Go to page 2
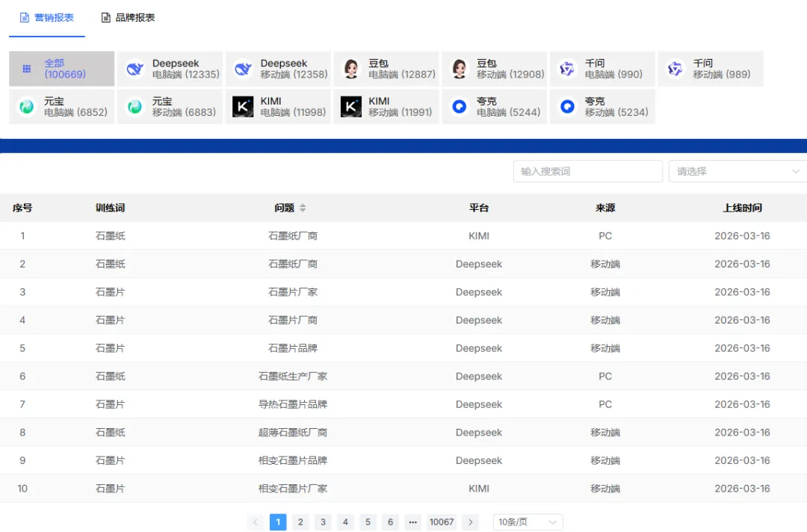The width and height of the screenshot is (807, 532). (x=300, y=522)
